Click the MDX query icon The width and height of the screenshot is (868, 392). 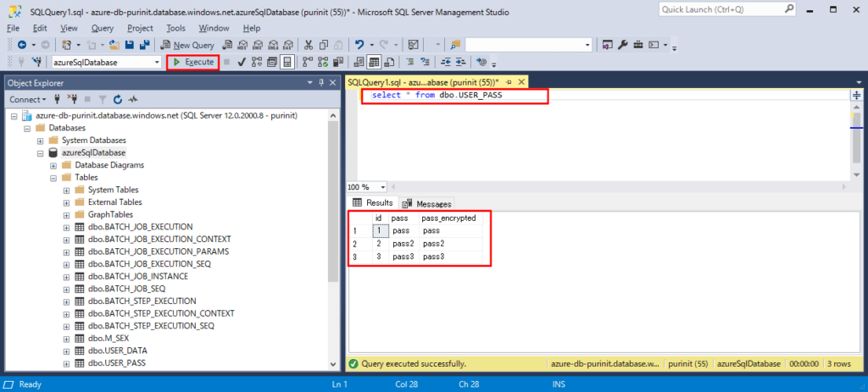242,46
